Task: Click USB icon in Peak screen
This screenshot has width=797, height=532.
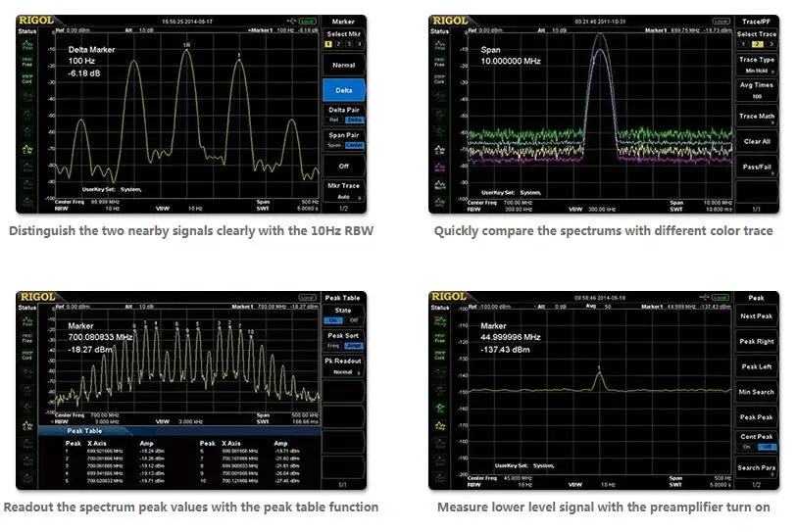Action: click(704, 297)
